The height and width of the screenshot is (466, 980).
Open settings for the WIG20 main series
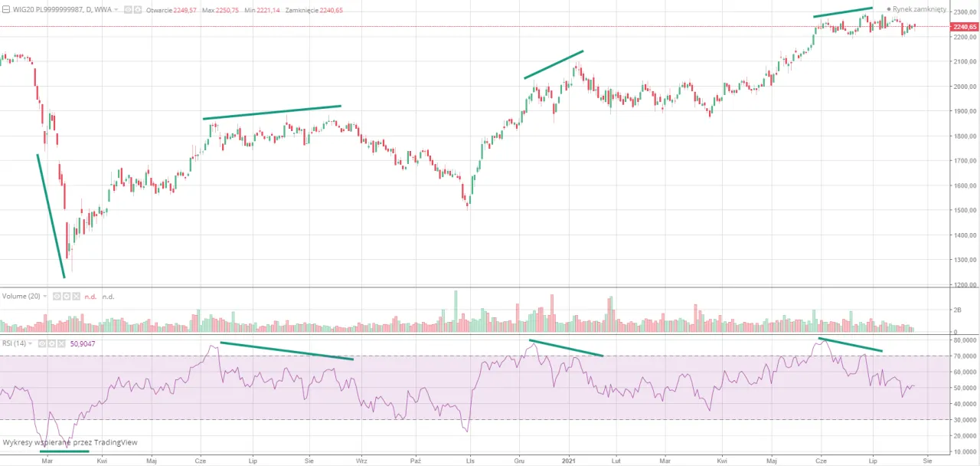click(x=137, y=10)
